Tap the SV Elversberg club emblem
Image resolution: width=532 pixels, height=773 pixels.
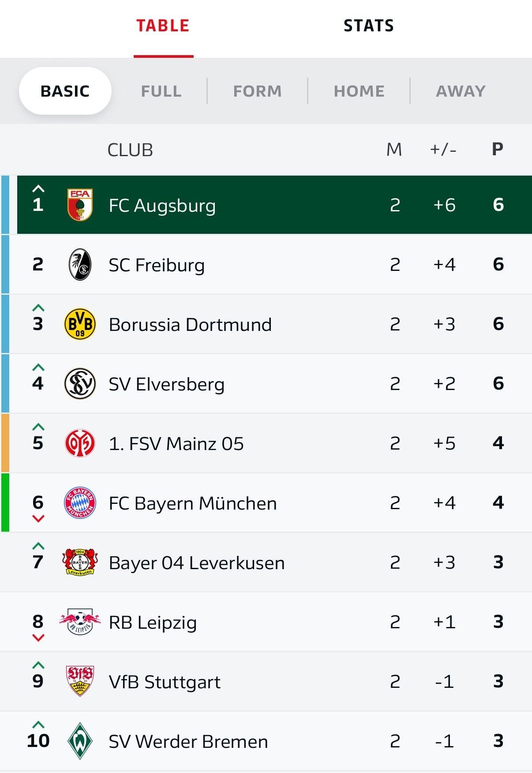(80, 383)
